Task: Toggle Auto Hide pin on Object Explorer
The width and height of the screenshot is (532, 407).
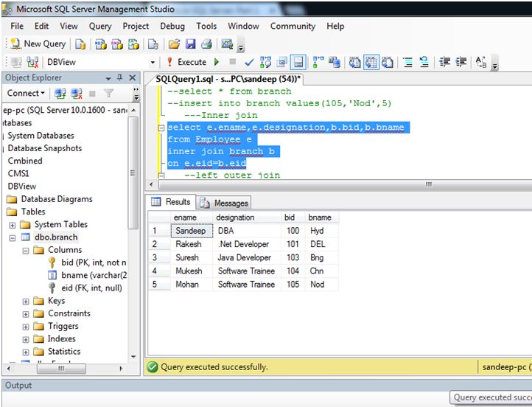Action: (121, 78)
